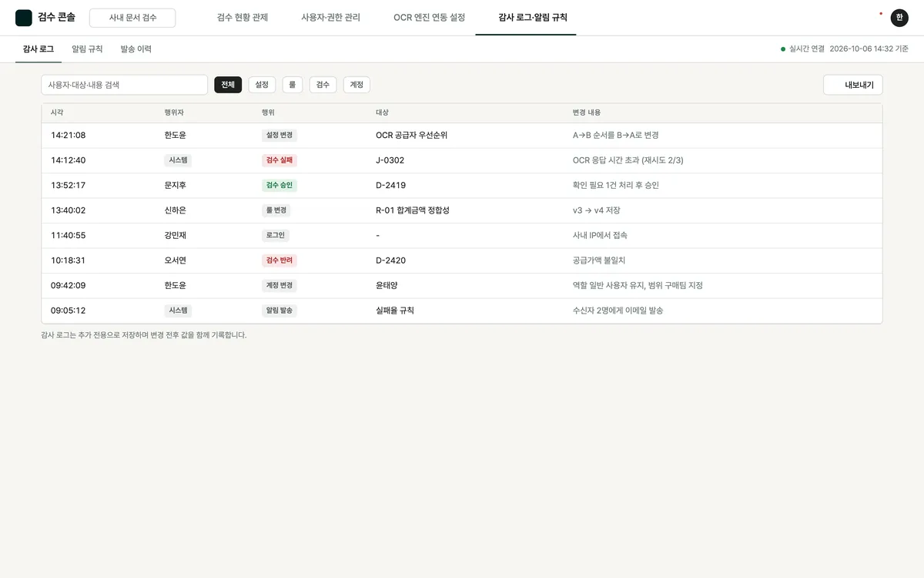Screen dimensions: 924x578
Task: Click the target 윤태양
Action: point(387,285)
